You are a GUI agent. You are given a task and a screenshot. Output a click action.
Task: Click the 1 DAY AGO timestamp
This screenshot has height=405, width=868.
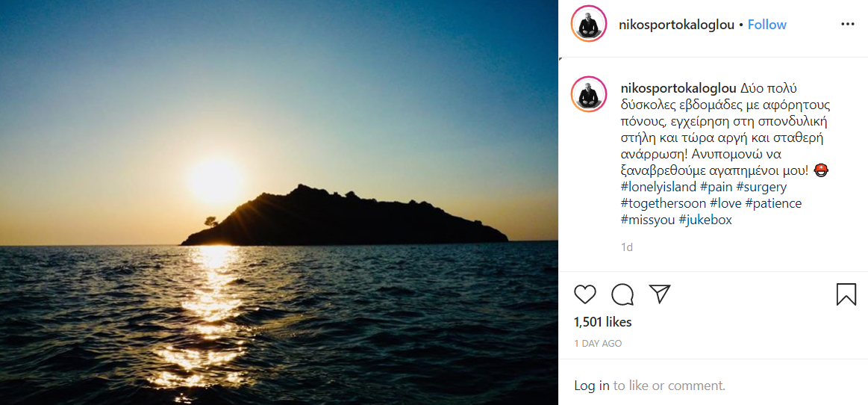[x=598, y=344]
